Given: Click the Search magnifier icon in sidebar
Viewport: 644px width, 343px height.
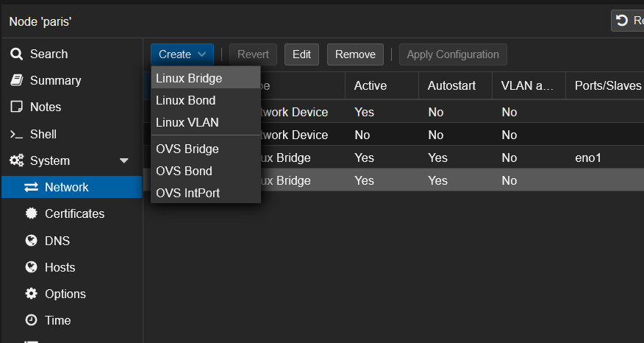Looking at the screenshot, I should (x=16, y=54).
